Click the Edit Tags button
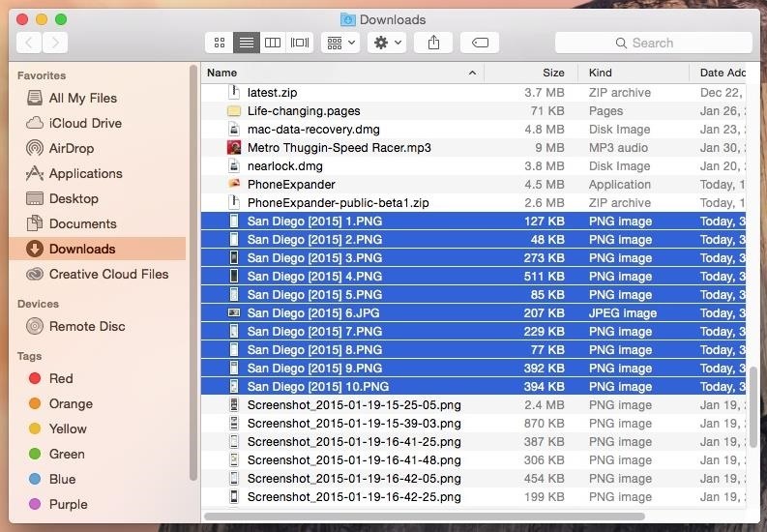 tap(480, 43)
